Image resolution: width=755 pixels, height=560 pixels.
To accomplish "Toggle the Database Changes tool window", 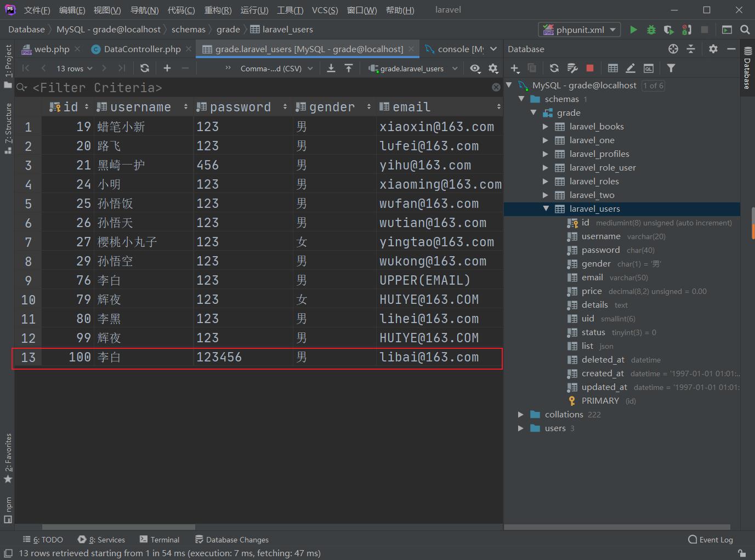I will [232, 540].
